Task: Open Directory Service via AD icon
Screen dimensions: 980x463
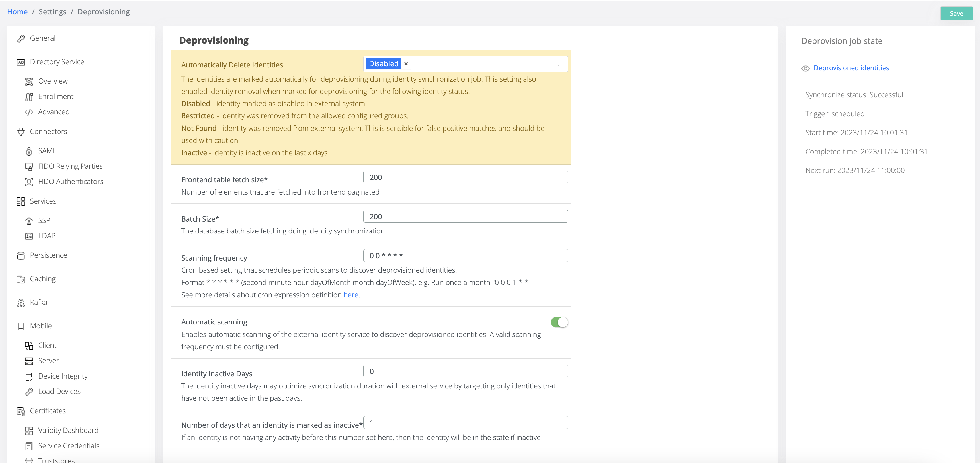Action: [x=21, y=62]
